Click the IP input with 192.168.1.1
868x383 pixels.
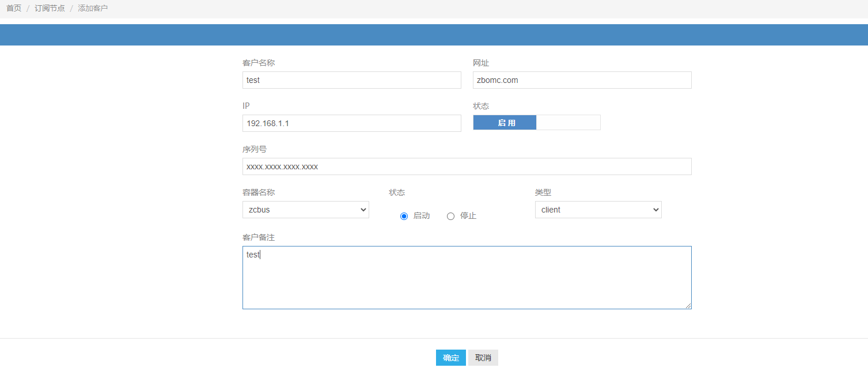pos(351,123)
